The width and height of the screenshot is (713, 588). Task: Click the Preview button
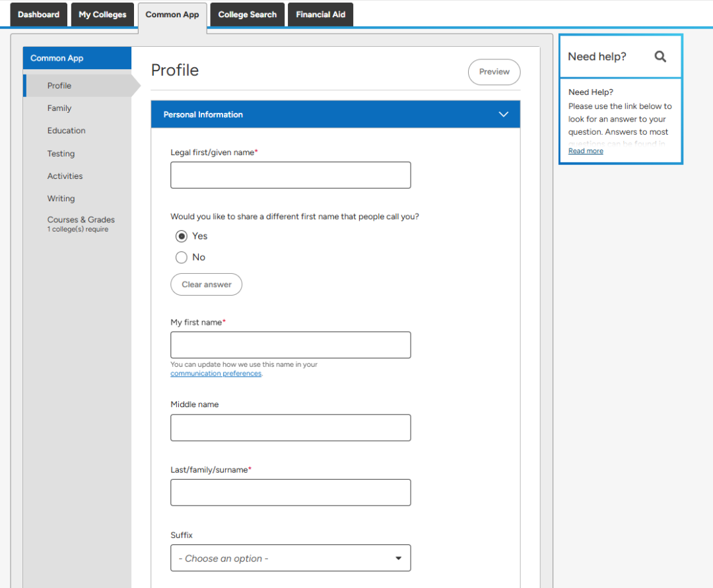(494, 72)
